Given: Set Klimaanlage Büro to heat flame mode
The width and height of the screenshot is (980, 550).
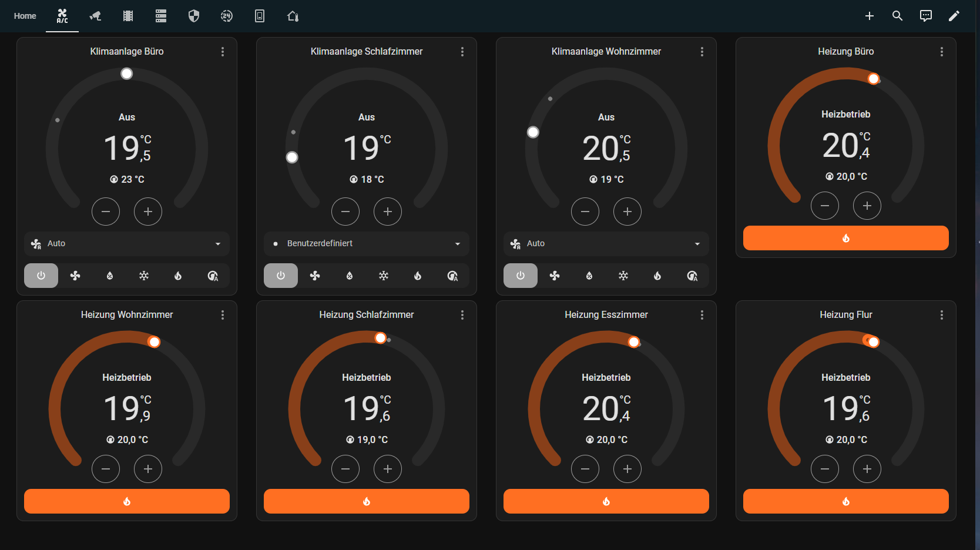Looking at the screenshot, I should 178,276.
